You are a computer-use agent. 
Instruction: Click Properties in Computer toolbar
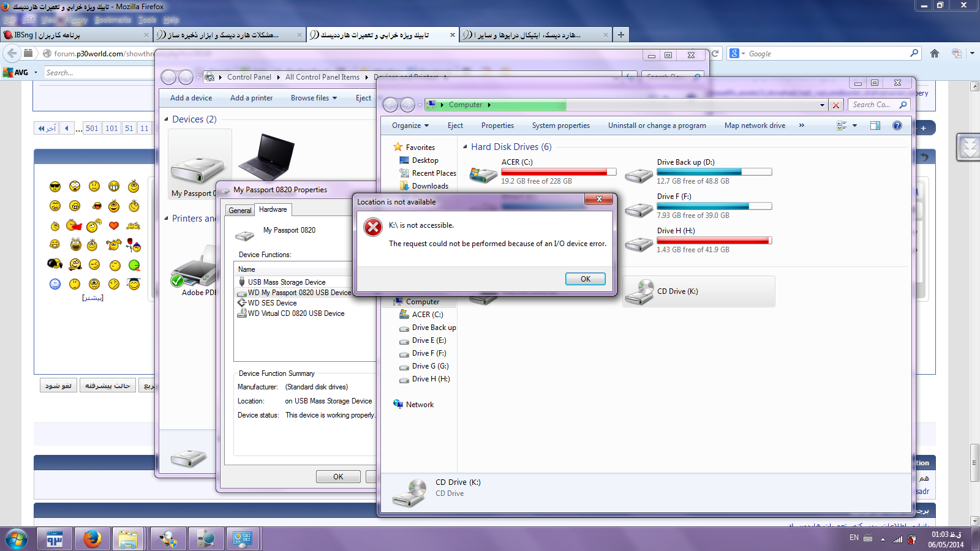497,126
